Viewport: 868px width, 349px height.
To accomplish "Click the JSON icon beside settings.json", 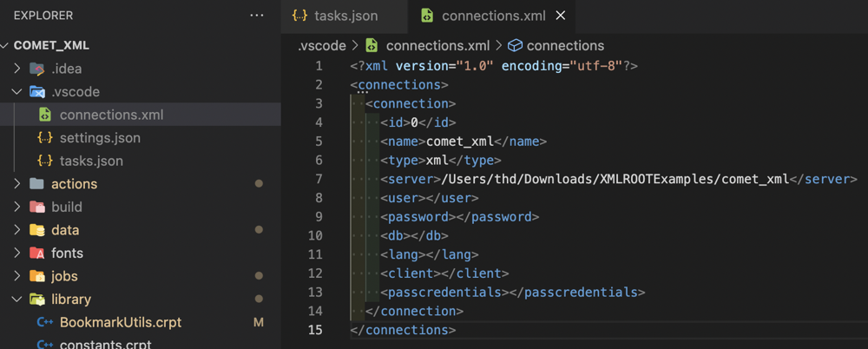I will (x=45, y=138).
